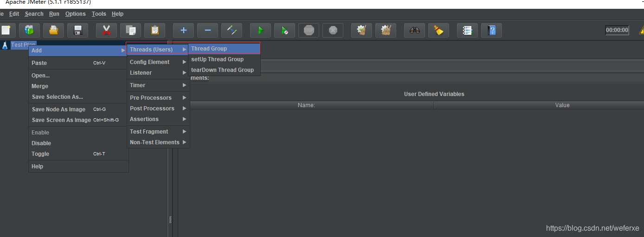Choose Save Screen As Image
The width and height of the screenshot is (644, 237).
[78, 120]
